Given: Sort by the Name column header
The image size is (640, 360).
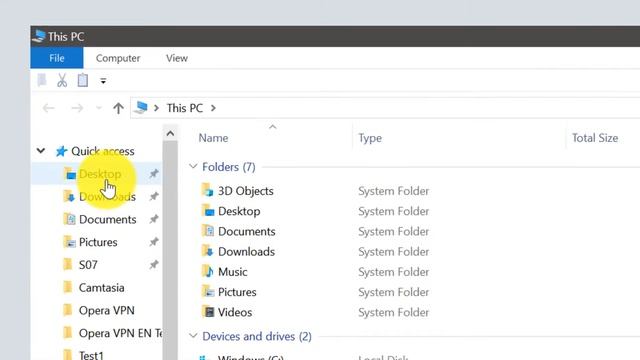Looking at the screenshot, I should pyautogui.click(x=213, y=138).
